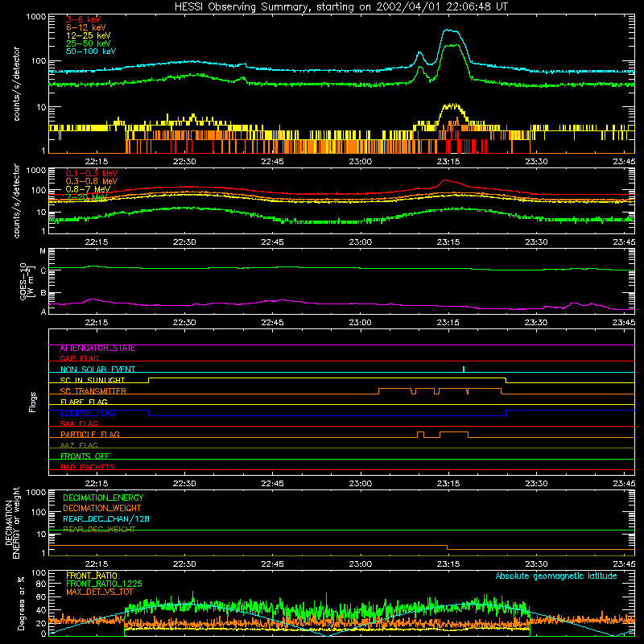The image size is (644, 644).
Task: Click the 23:00 tick label under Flags panel
Action: click(361, 484)
